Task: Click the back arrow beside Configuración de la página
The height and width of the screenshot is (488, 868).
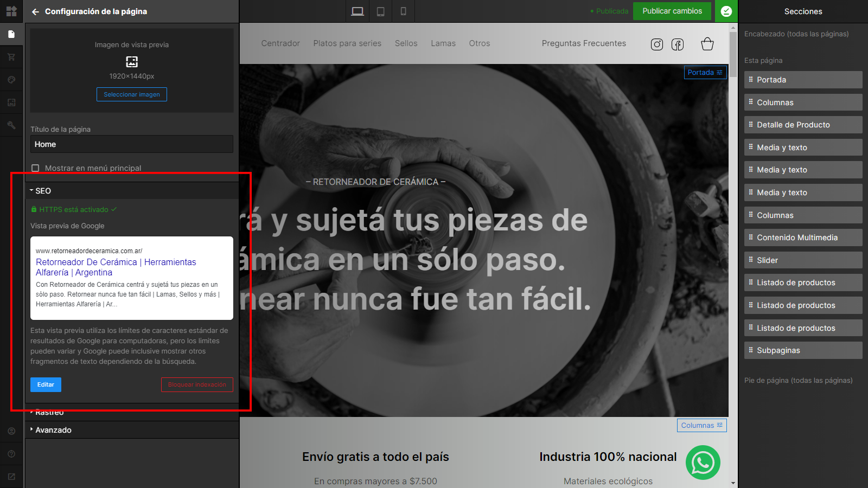Action: pyautogui.click(x=35, y=11)
